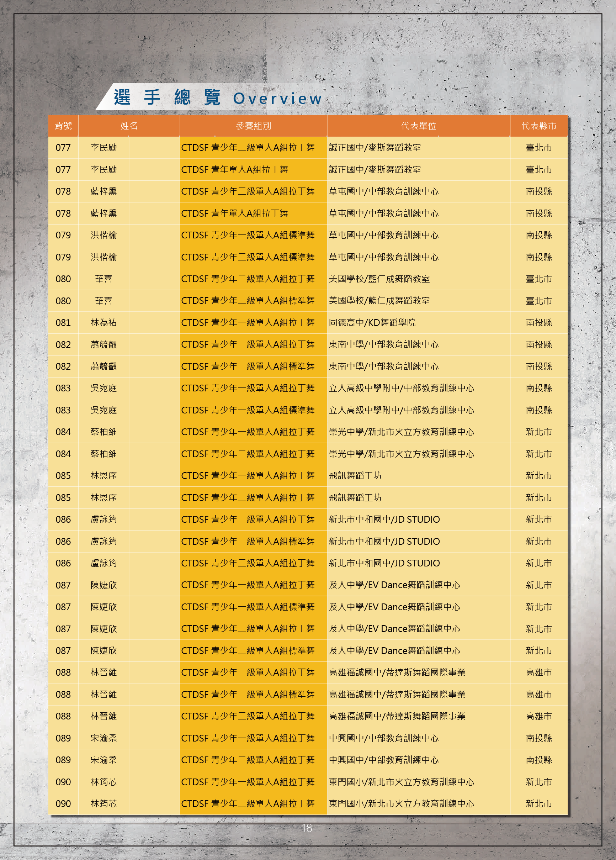Click the 選手總覽 Overview page title

coord(218,98)
